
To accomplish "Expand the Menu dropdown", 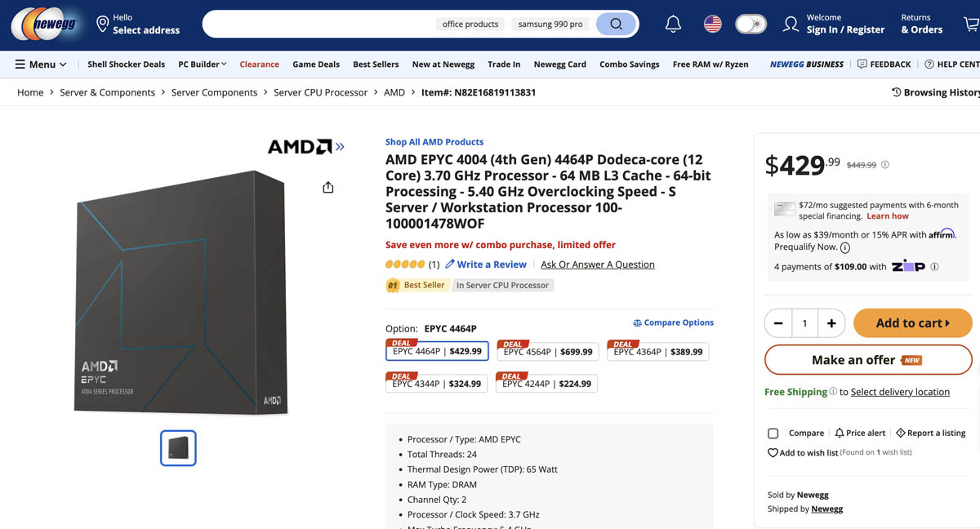I will (x=41, y=64).
